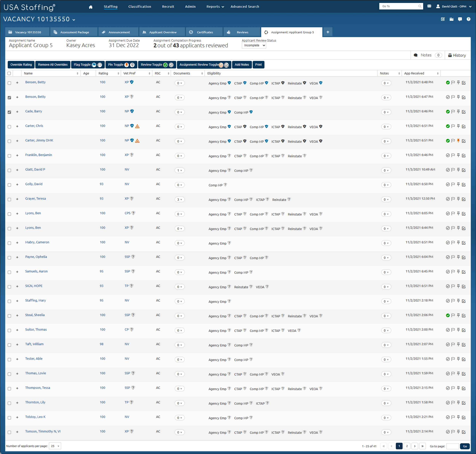The image size is (476, 454).
Task: Open the David Glatt - OPM user menu
Action: pyautogui.click(x=454, y=6)
